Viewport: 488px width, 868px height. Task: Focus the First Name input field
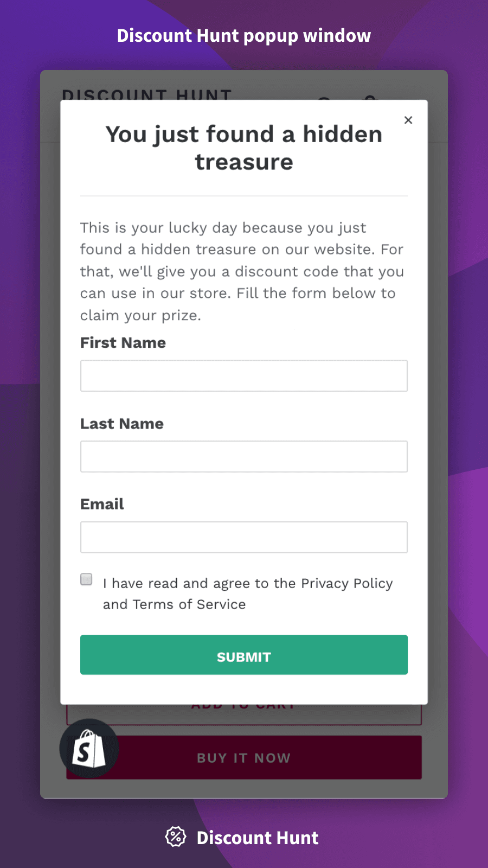pyautogui.click(x=244, y=376)
